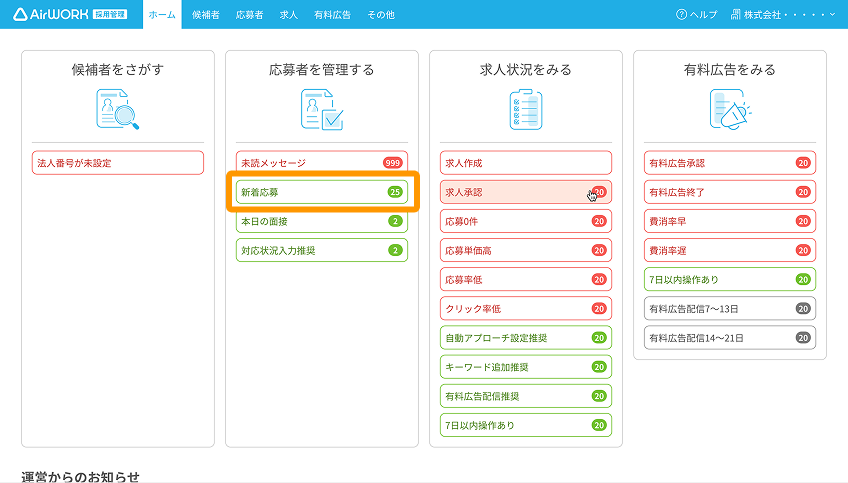
Task: Open 対応状況入力推奨 list
Action: (322, 250)
